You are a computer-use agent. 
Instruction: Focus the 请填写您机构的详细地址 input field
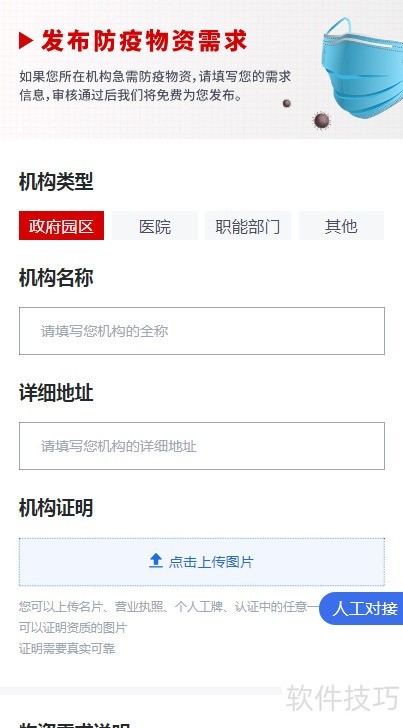tap(202, 446)
